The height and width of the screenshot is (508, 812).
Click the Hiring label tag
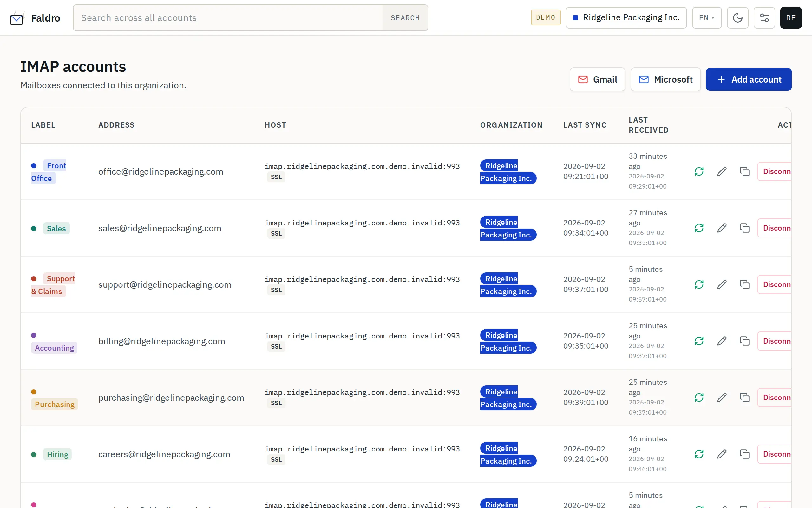pos(57,454)
